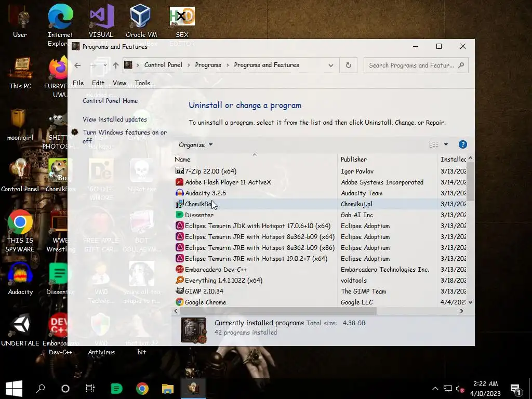Open the moon girl folder on desktop
532x399 pixels.
(20, 125)
